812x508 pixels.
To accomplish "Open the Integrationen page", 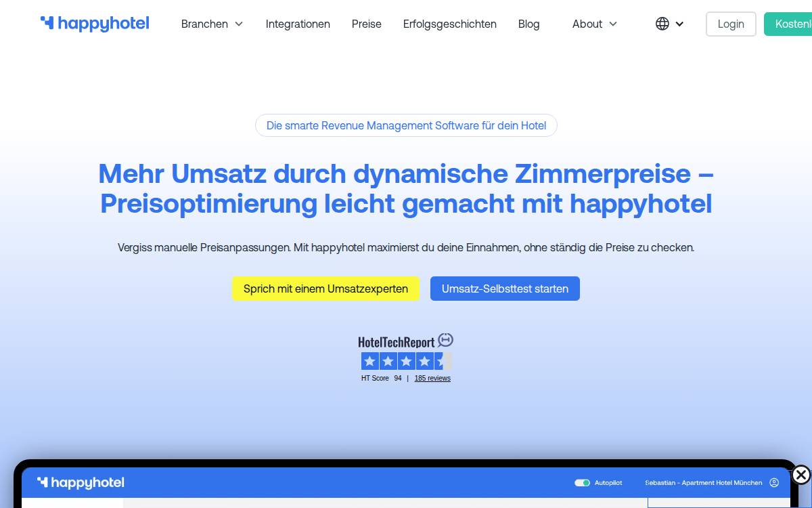I will point(298,24).
